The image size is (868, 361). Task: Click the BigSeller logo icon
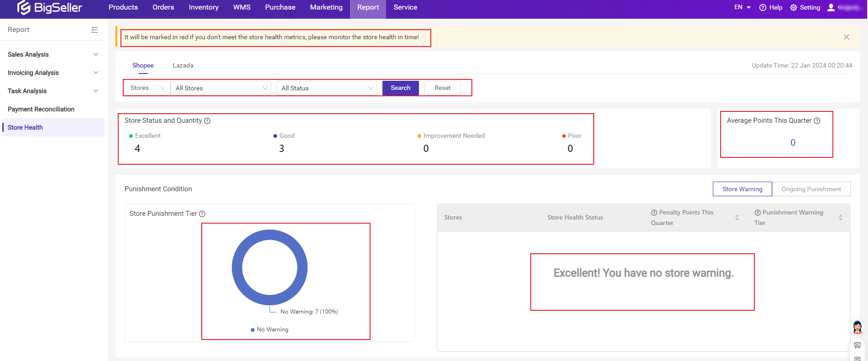(x=24, y=8)
